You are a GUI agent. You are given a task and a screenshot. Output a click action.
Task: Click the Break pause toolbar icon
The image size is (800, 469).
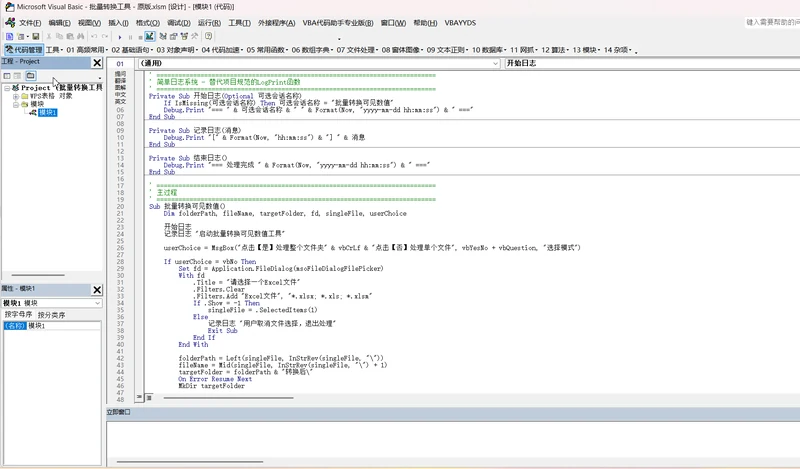pos(130,37)
